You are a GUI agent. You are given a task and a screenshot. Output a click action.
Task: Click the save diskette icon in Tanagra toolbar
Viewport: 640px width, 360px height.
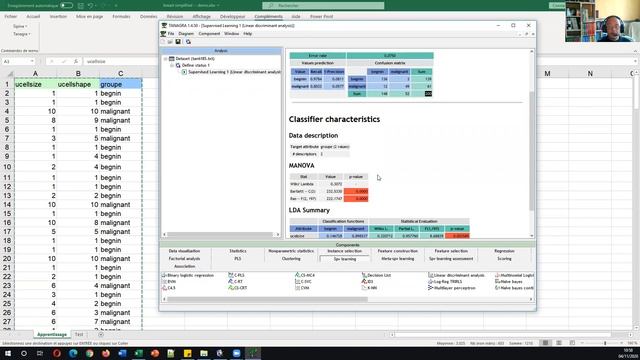(178, 42)
